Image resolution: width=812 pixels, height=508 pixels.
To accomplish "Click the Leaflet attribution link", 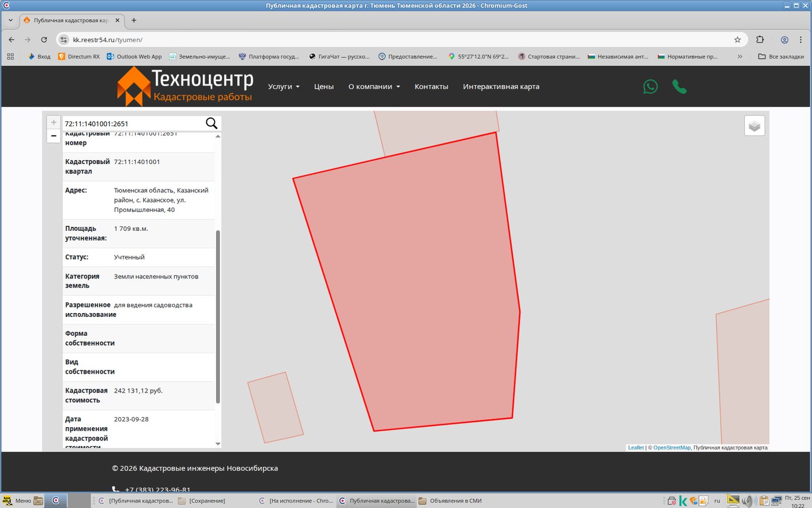I will [636, 447].
